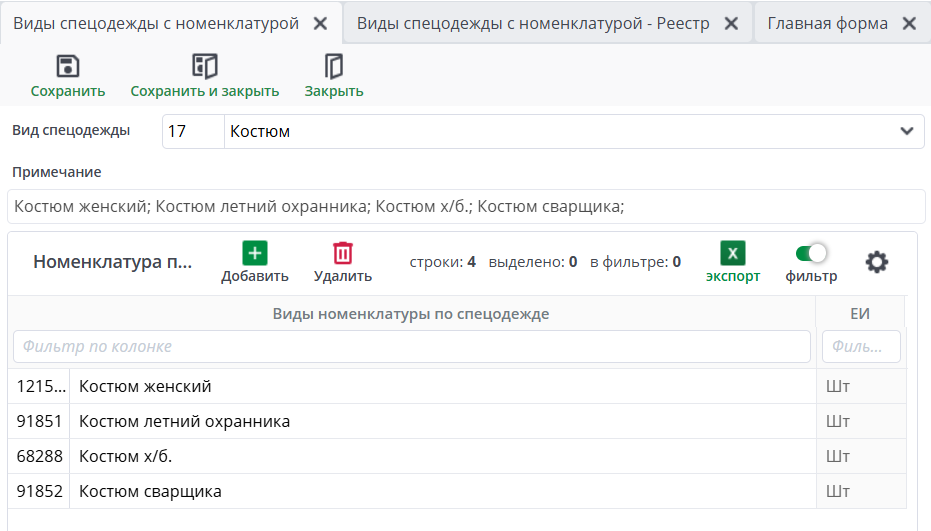The width and height of the screenshot is (931, 531).
Task: Select the Костюм женский row
Action: [x=440, y=387]
